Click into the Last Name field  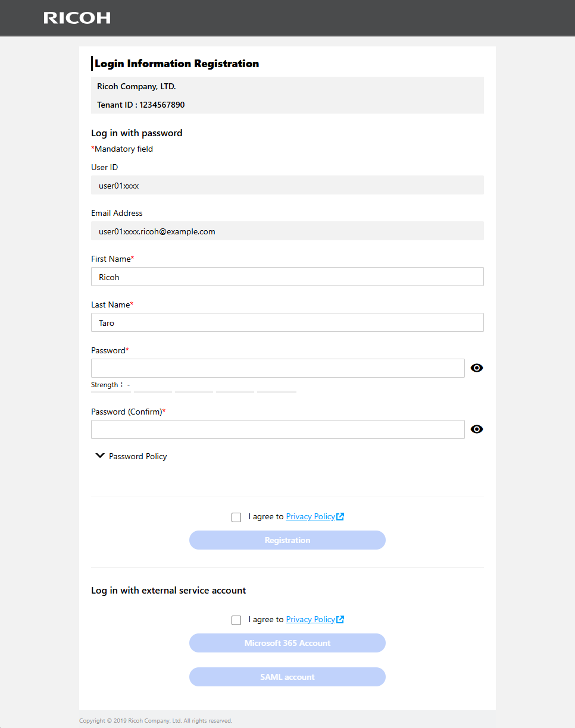coord(287,323)
